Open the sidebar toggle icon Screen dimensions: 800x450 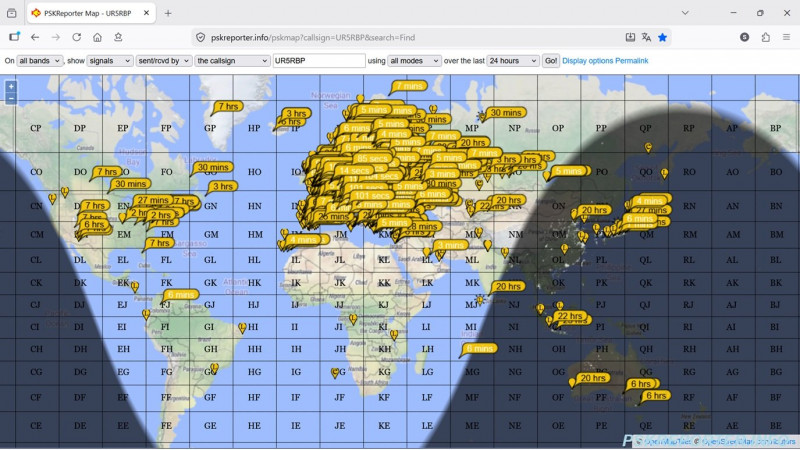14,37
